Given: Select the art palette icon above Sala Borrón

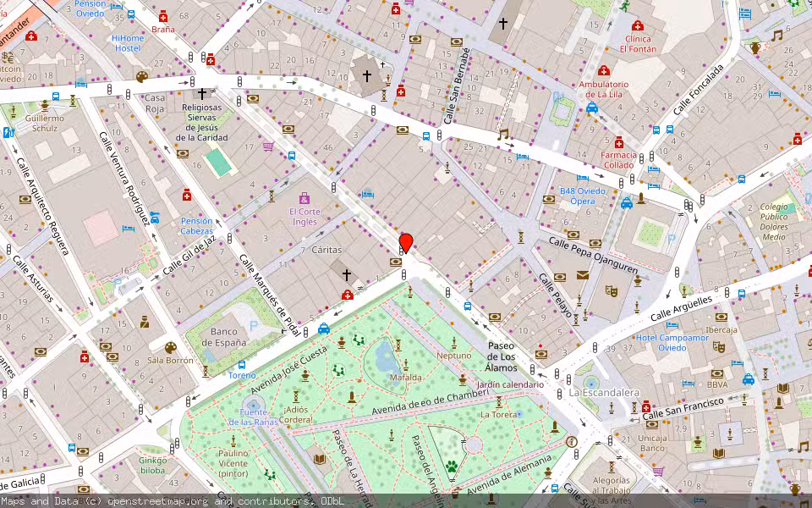Looking at the screenshot, I should point(170,347).
